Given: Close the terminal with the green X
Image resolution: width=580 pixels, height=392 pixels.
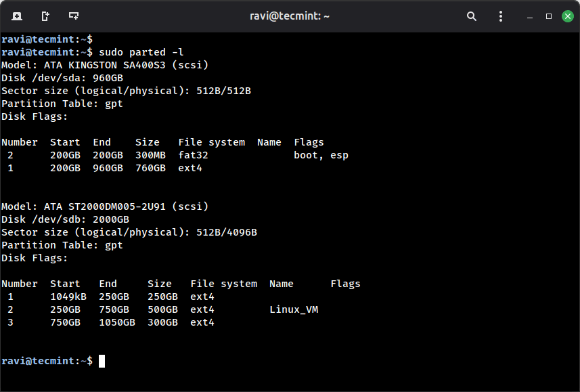Looking at the screenshot, I should pos(567,16).
